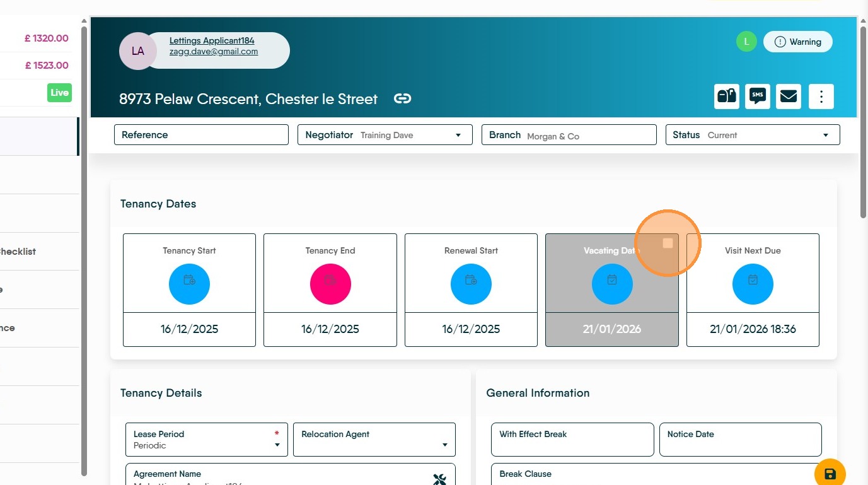The height and width of the screenshot is (485, 868).
Task: Open the pink Tenancy End calendar icon
Action: click(330, 284)
